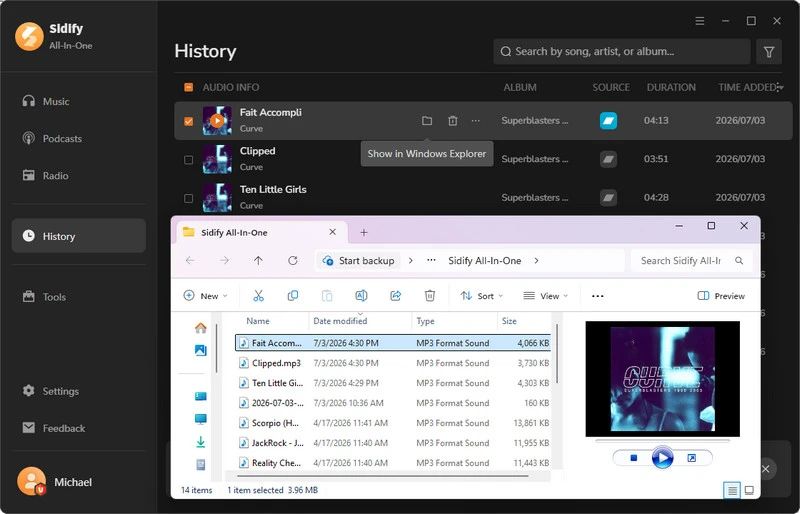Play Fait Accompli from its album art
Screen dimensions: 800x514
pyautogui.click(x=217, y=121)
